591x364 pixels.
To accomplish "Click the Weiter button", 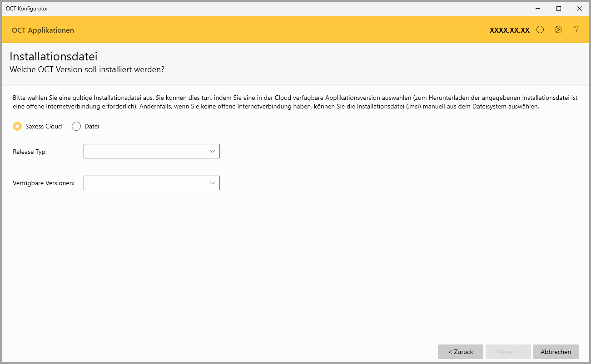I will click(x=508, y=352).
